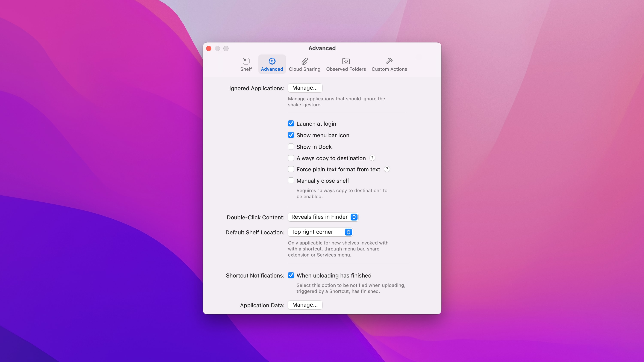Check Manually close shelf
This screenshot has width=644, height=362.
click(291, 180)
